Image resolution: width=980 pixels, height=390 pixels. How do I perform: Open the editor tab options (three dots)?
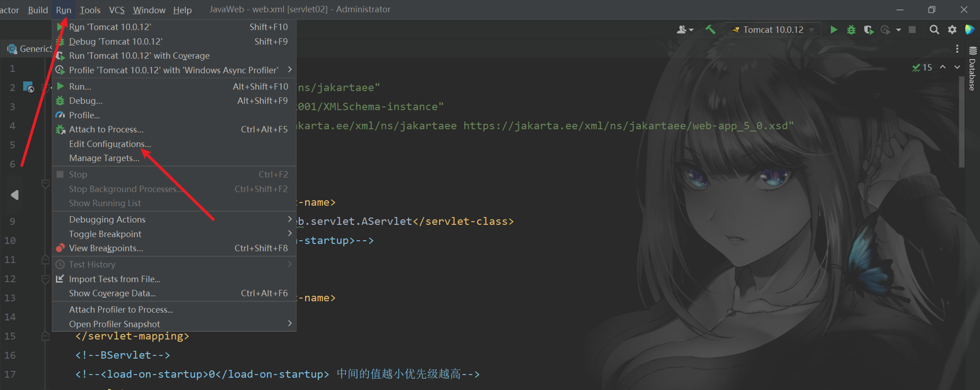(957, 49)
